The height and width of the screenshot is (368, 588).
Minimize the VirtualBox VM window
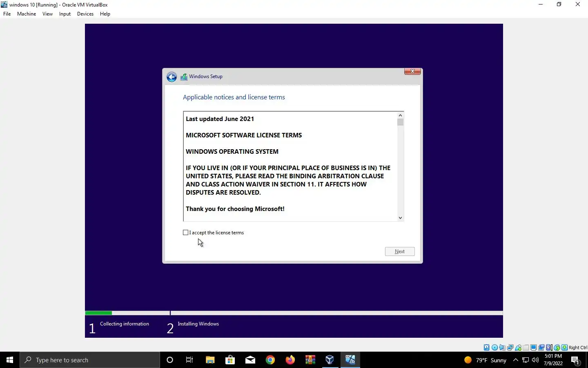point(541,4)
